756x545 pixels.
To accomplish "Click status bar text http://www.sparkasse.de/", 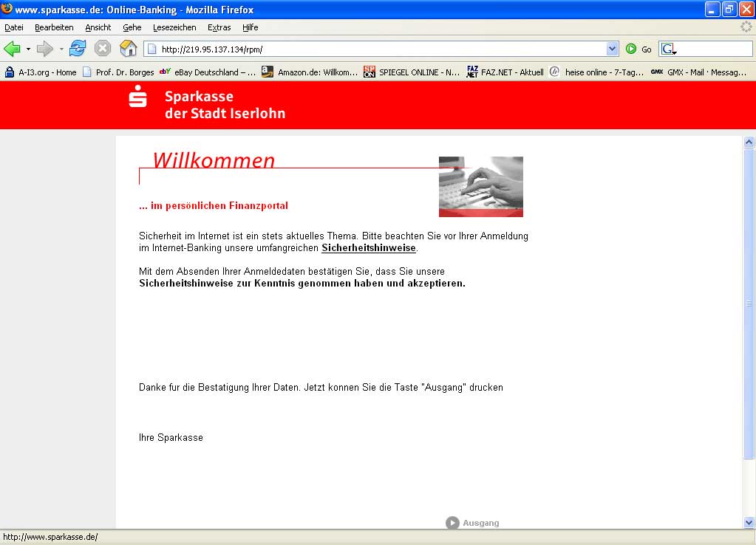I will click(x=50, y=537).
